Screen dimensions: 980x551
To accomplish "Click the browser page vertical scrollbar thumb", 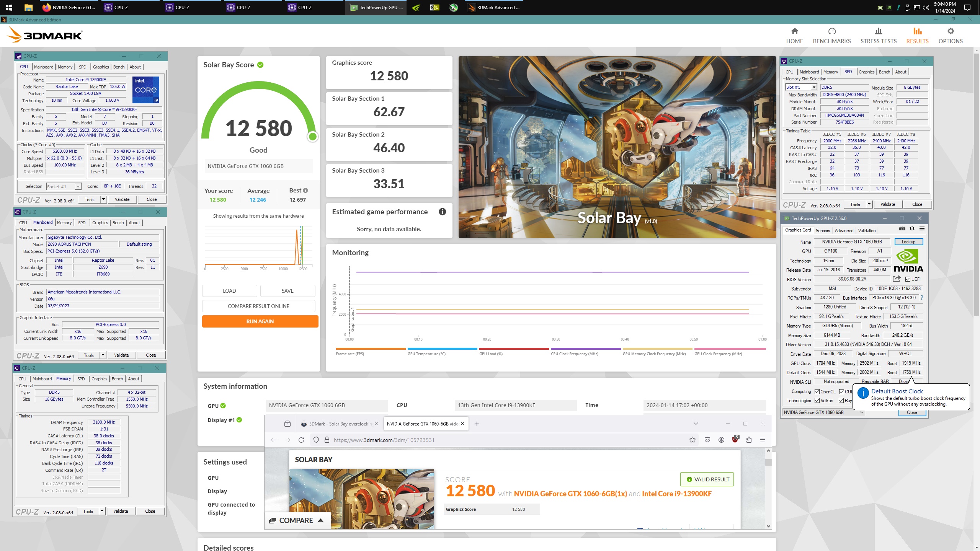I will click(x=768, y=462).
